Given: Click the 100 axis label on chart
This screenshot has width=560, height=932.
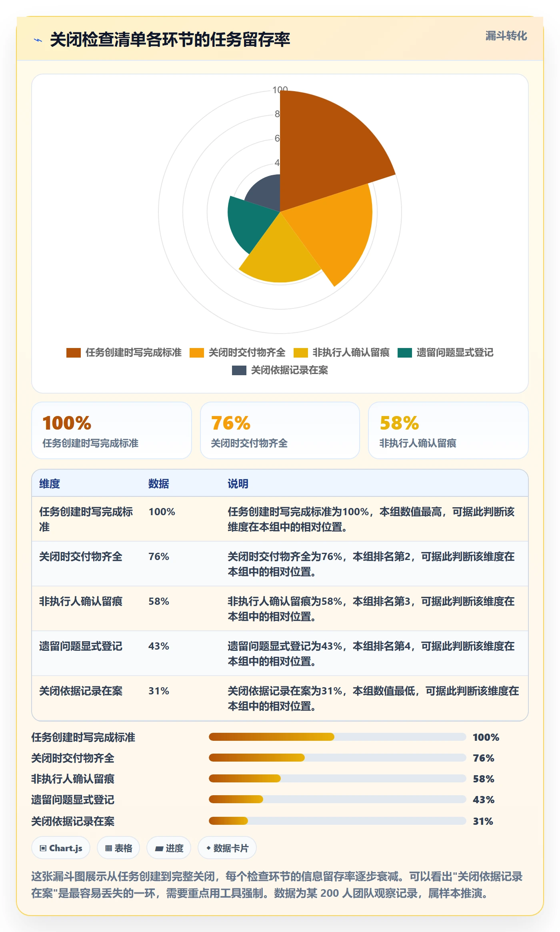Looking at the screenshot, I should [x=280, y=90].
